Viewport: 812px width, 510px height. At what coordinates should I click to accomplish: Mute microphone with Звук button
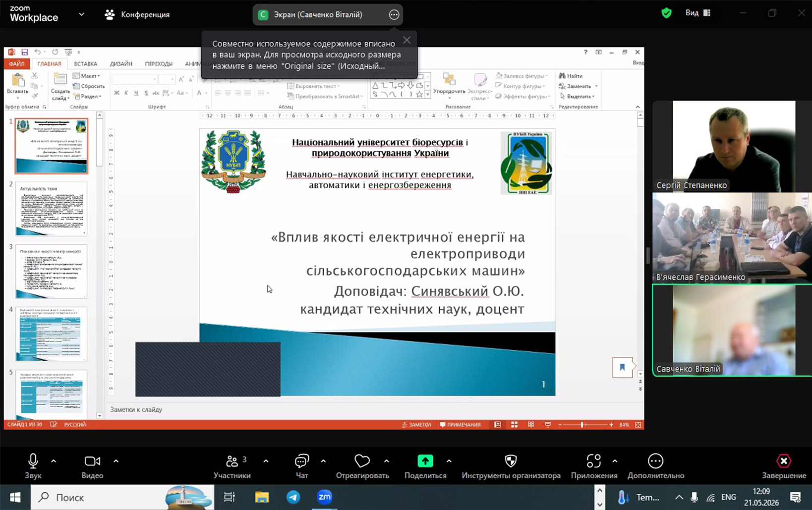33,466
